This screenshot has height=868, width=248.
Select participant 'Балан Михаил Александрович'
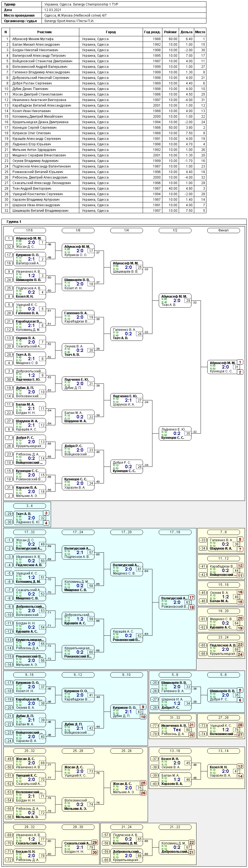click(36, 45)
